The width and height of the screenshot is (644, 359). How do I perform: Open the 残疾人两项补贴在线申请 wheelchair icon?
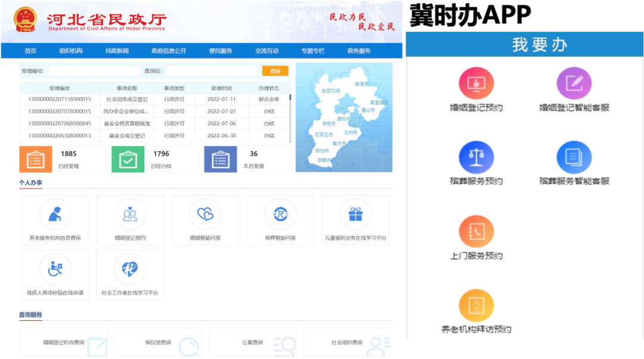55,269
